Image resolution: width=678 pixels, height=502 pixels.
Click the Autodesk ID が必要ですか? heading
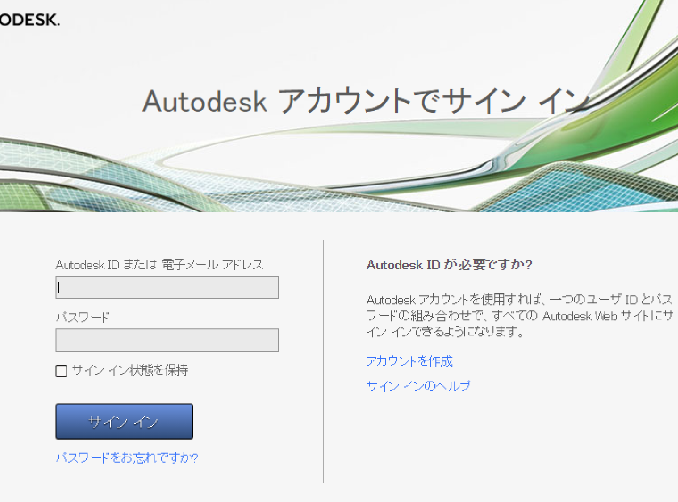click(x=449, y=265)
